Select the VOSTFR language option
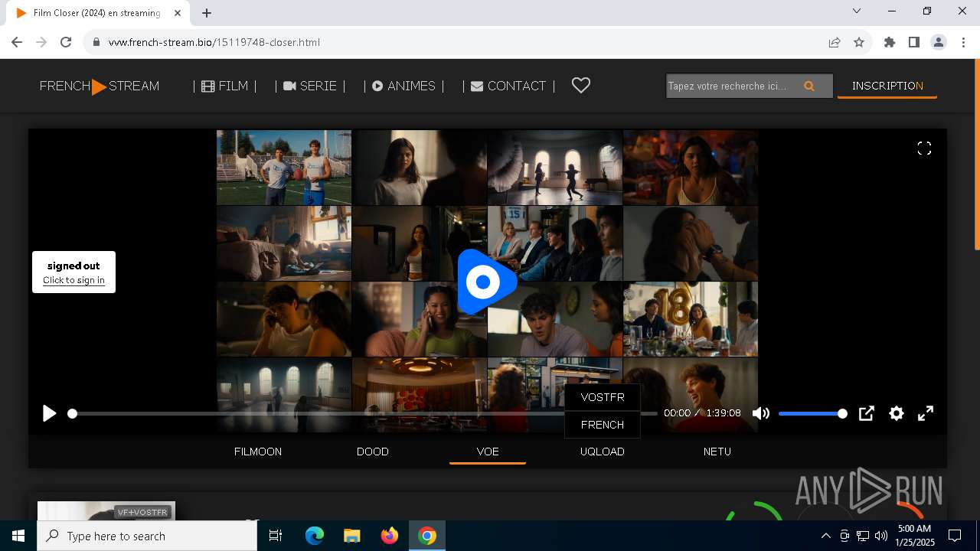980x551 pixels. click(x=603, y=397)
